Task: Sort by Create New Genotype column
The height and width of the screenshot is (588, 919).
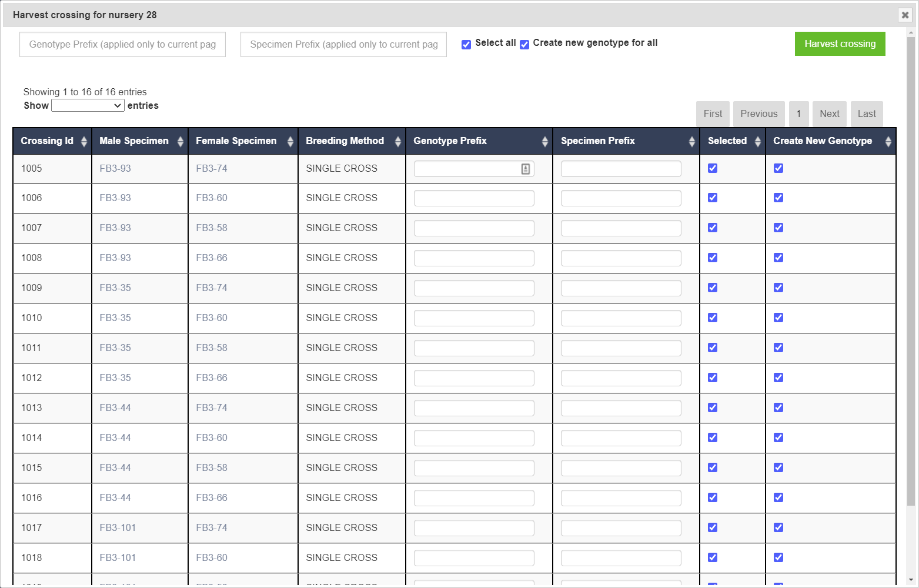Action: pos(888,141)
